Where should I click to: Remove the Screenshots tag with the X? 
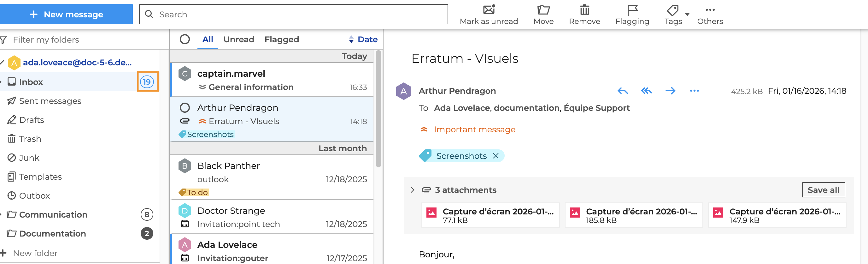point(496,156)
